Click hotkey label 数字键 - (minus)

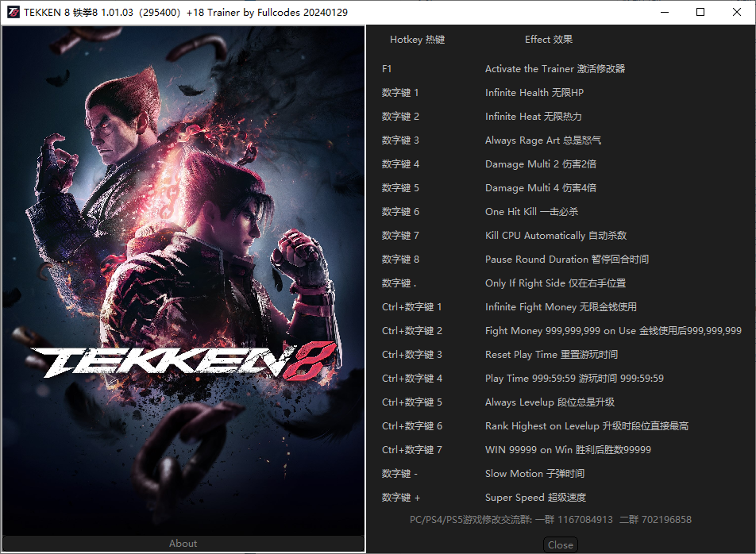[399, 474]
